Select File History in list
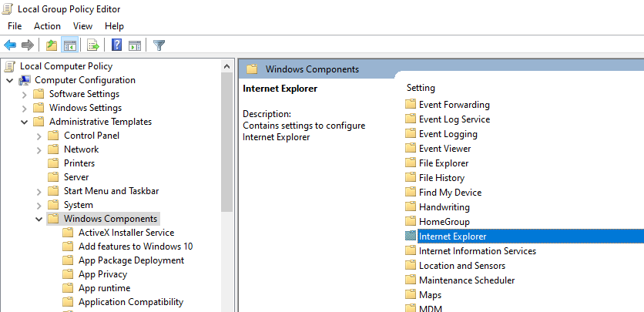This screenshot has width=644, height=312. (x=441, y=178)
